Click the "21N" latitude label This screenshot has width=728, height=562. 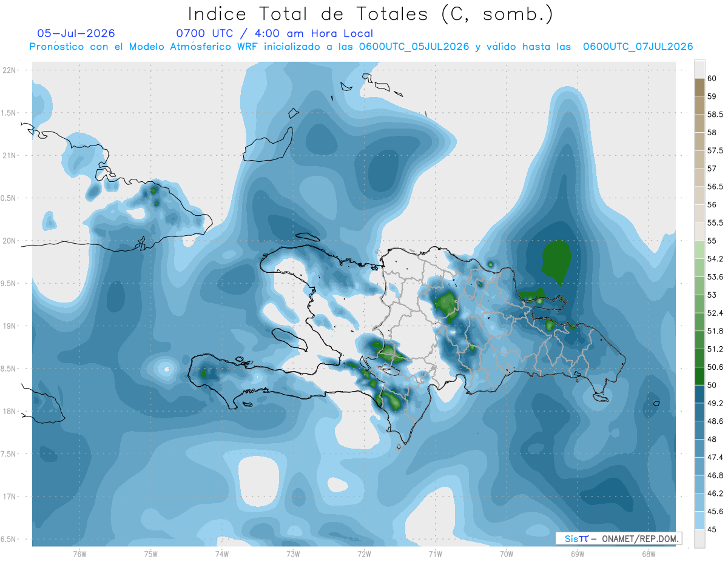click(x=9, y=155)
